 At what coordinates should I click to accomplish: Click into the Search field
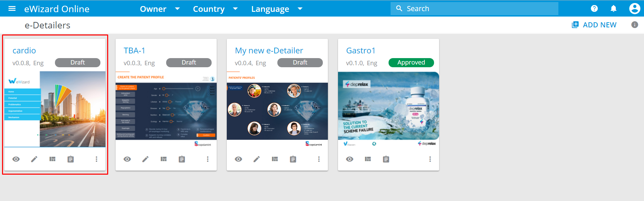(x=479, y=9)
